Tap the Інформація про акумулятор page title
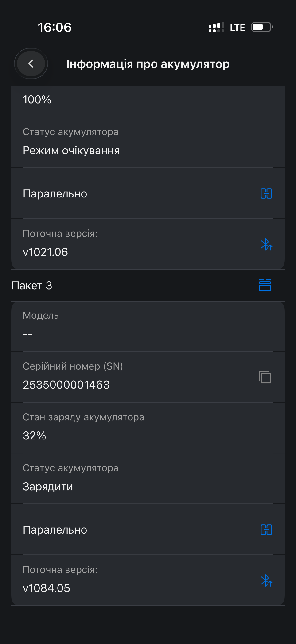This screenshot has height=644, width=296. [148, 64]
